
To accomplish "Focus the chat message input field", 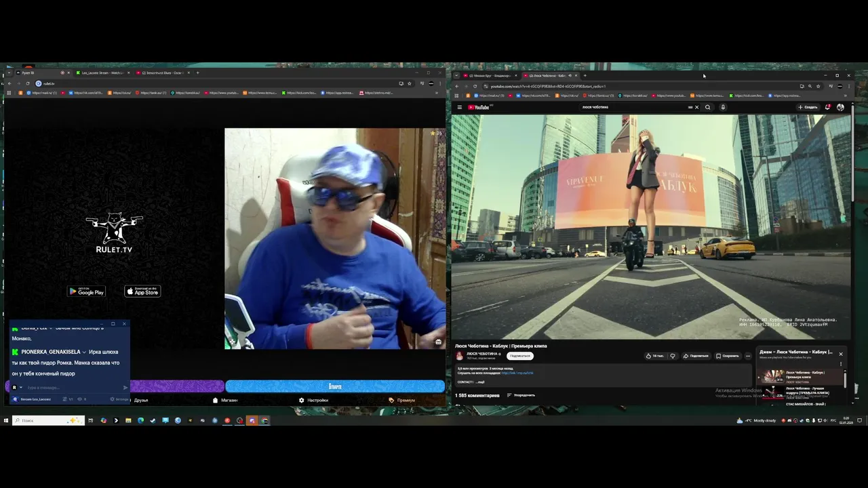I will [x=73, y=388].
